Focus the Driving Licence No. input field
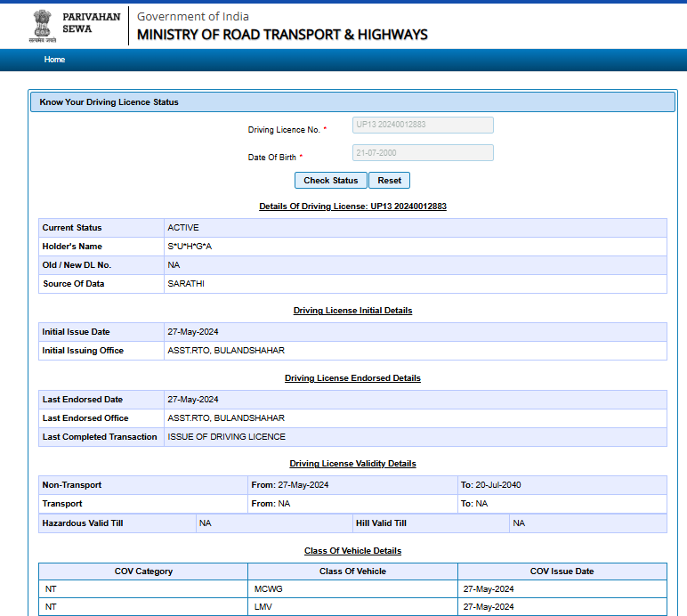The image size is (687, 616). (x=423, y=126)
